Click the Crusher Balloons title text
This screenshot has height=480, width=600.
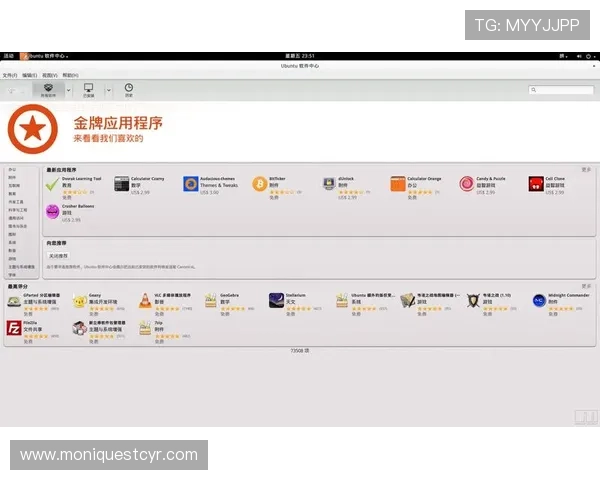[x=78, y=206]
